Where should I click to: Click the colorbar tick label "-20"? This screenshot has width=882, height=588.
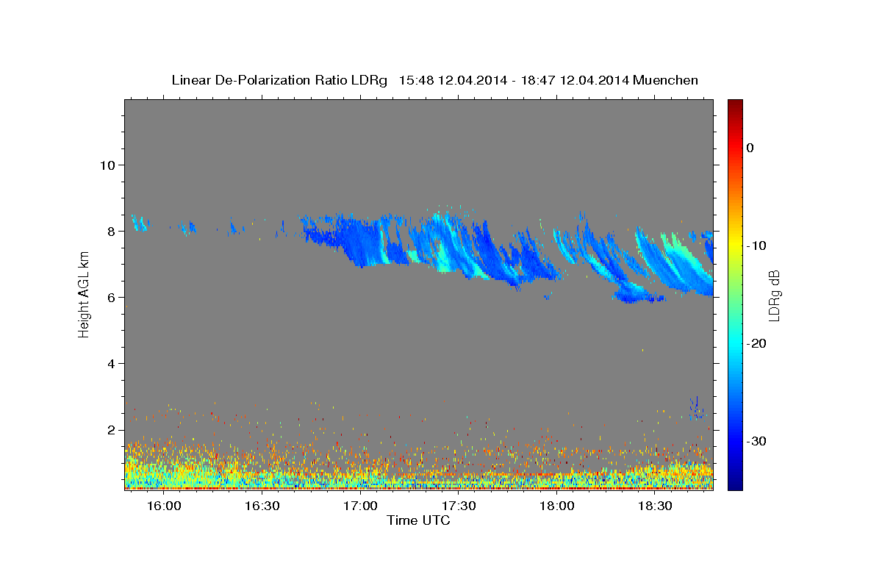756,343
